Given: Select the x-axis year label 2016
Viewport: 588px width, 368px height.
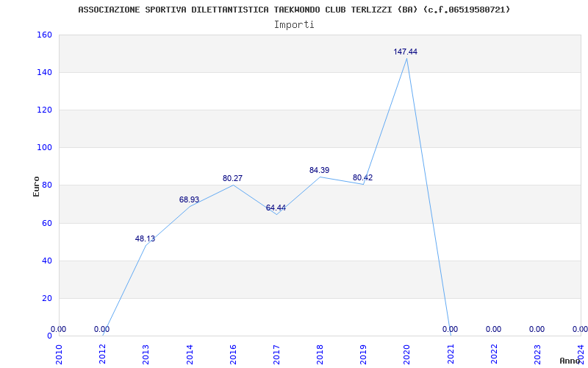Looking at the screenshot, I should [x=233, y=354].
